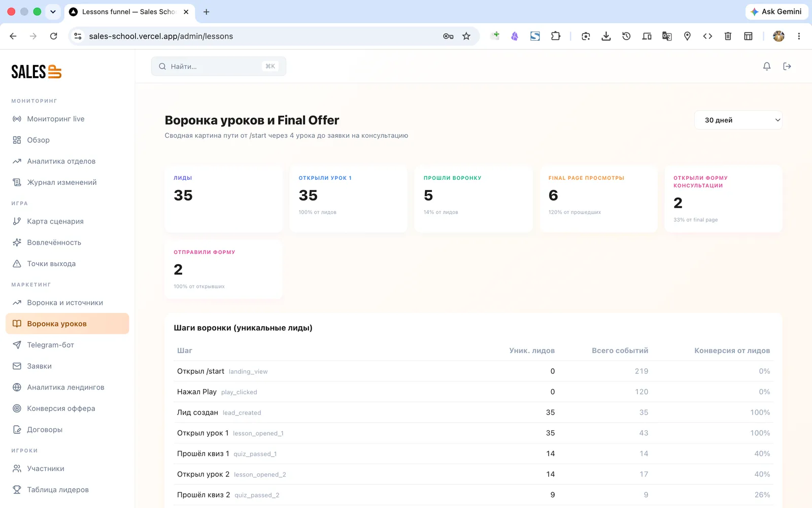Open Chrome three-dot menu
Image resolution: width=812 pixels, height=508 pixels.
pos(799,36)
